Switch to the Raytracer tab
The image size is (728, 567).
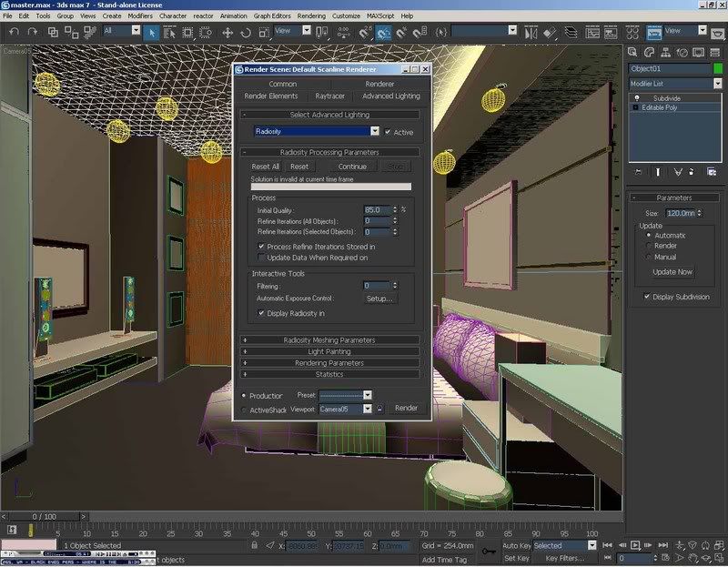click(x=329, y=96)
